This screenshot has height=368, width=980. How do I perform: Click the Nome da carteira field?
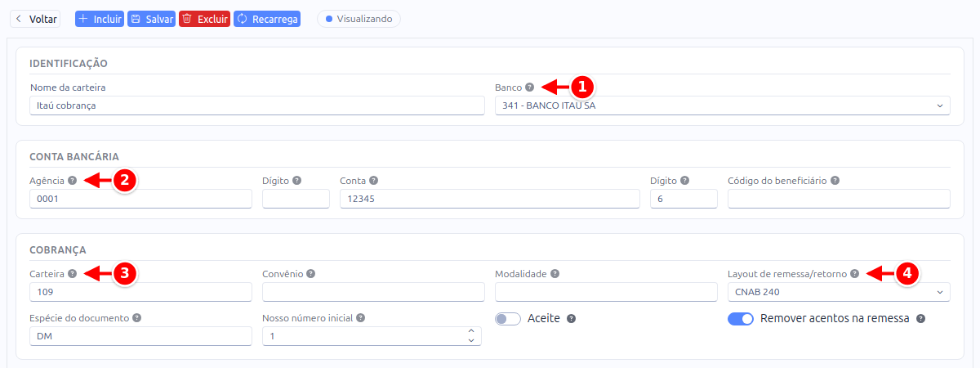257,105
